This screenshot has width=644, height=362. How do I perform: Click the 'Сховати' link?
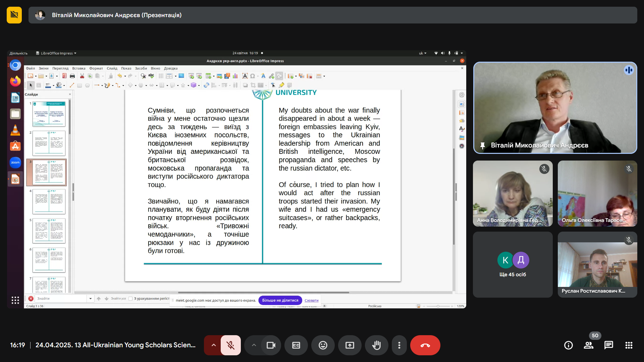pos(311,300)
